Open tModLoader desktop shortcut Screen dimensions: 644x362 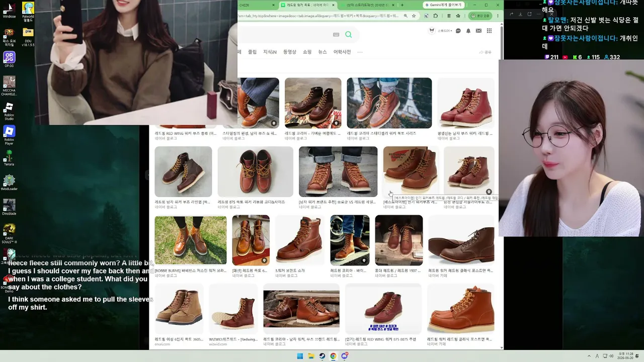click(x=9, y=183)
